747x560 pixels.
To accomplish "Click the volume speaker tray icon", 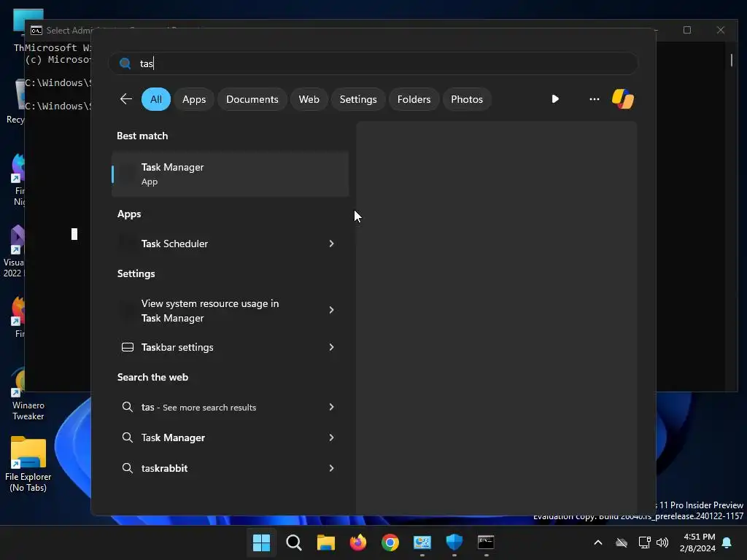I will click(662, 542).
